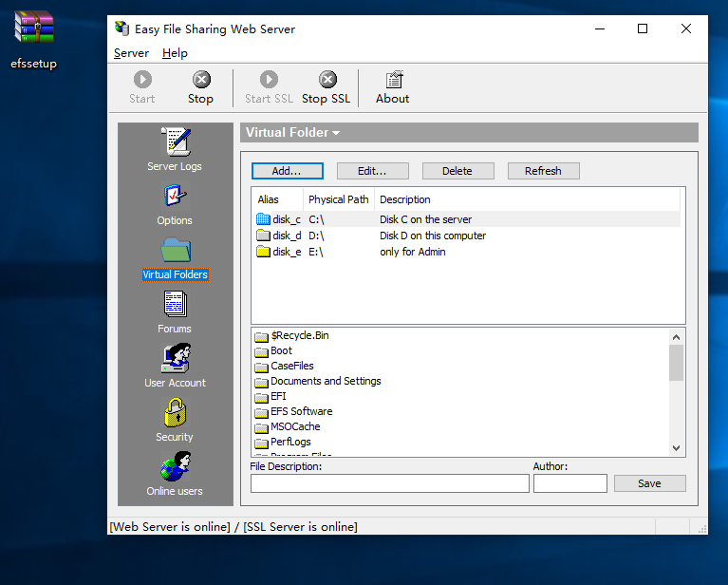Click the server online status bar text

click(x=233, y=526)
